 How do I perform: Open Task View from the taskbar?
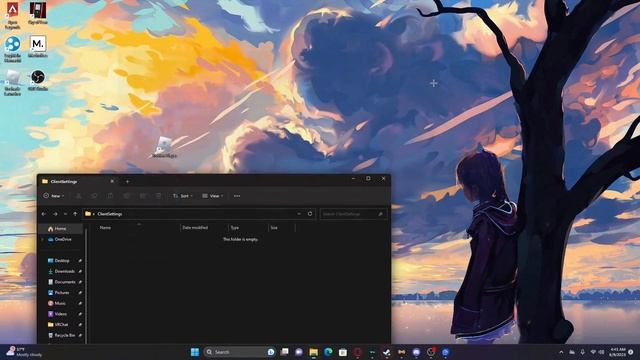284,352
